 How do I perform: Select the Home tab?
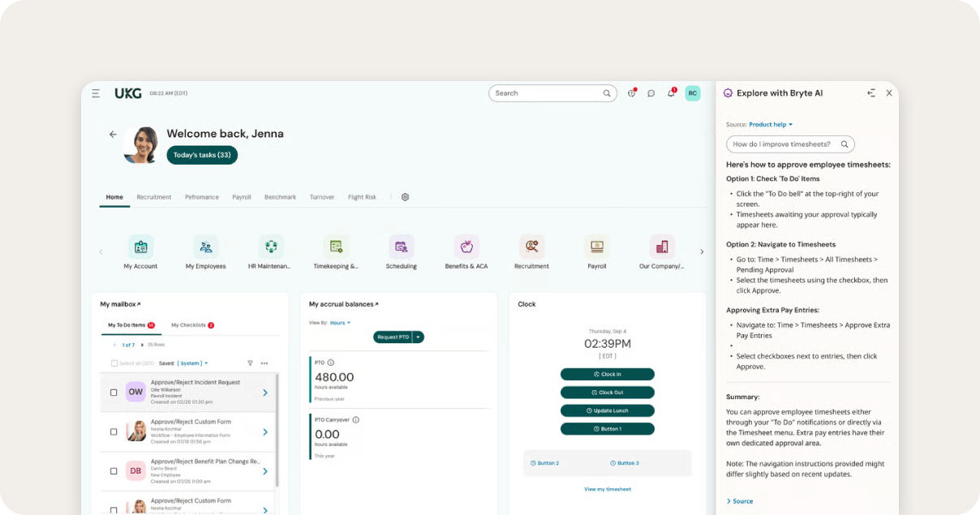tap(114, 197)
